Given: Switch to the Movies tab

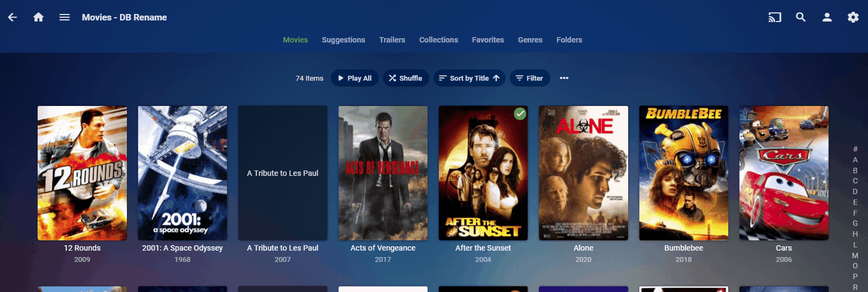Looking at the screenshot, I should tap(295, 40).
